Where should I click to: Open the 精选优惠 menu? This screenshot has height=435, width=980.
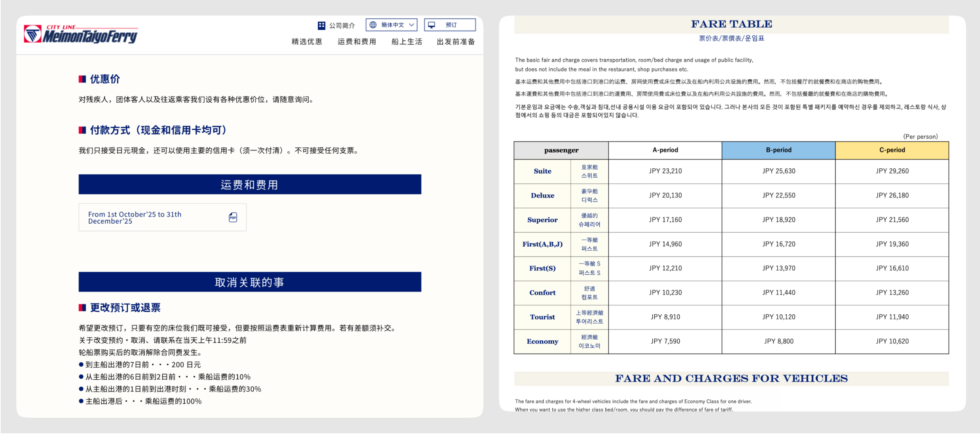tap(307, 41)
